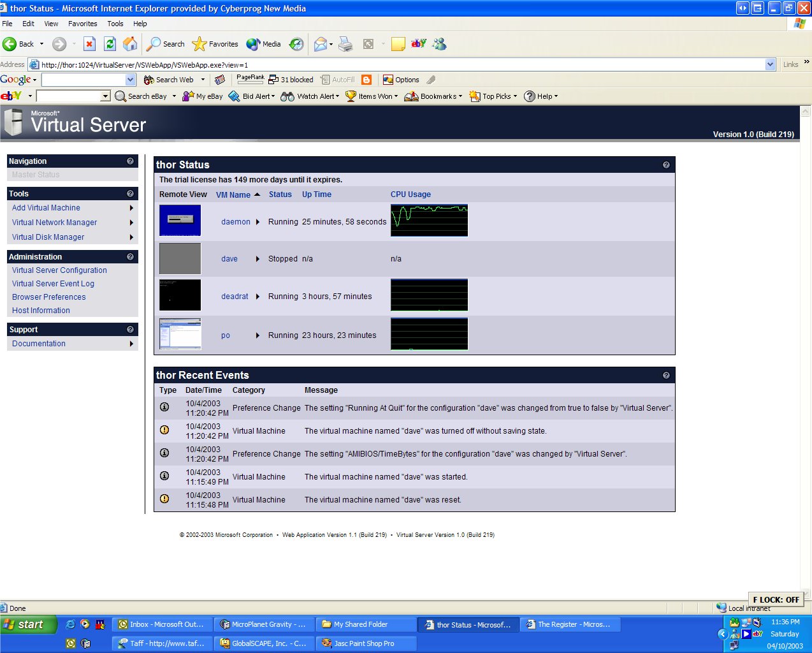Click the Messenger people icon

[439, 44]
